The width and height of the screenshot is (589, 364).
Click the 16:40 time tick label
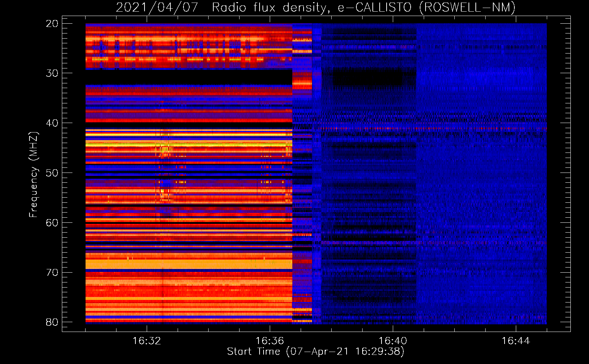393,341
